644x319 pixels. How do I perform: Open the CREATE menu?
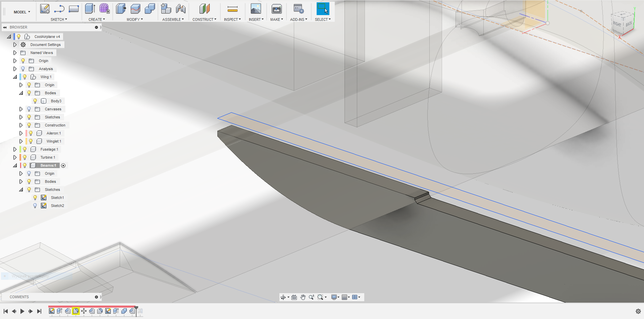[97, 19]
